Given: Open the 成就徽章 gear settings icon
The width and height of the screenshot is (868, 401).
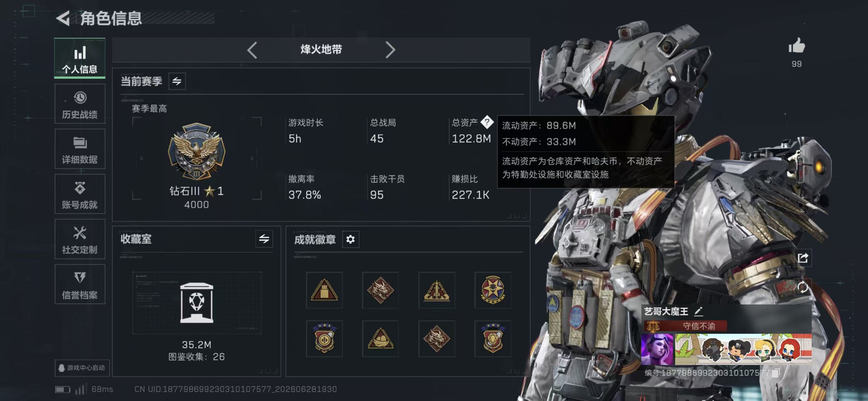Looking at the screenshot, I should [350, 239].
